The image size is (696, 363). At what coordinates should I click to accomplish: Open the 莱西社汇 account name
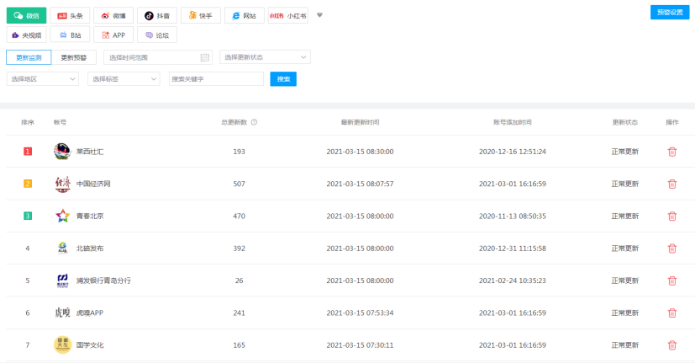click(x=90, y=151)
